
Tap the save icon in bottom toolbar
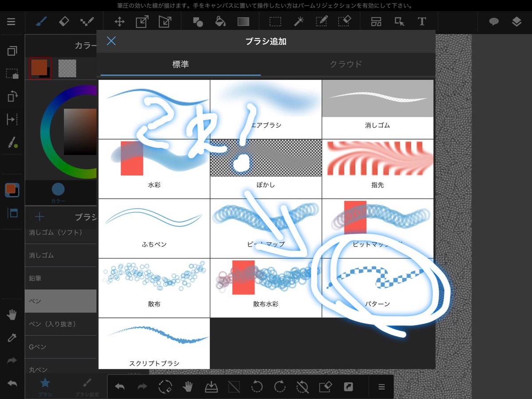(211, 387)
